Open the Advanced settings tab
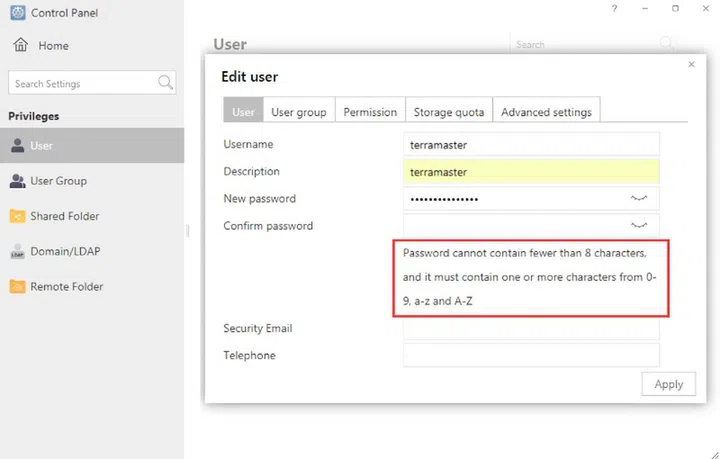The height and width of the screenshot is (459, 720). tap(546, 112)
